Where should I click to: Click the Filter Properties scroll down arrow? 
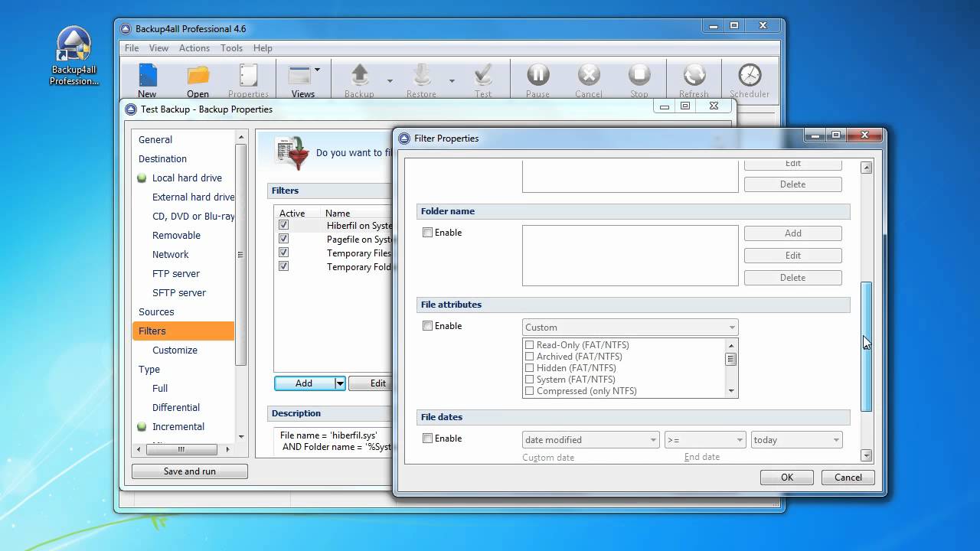(x=867, y=456)
